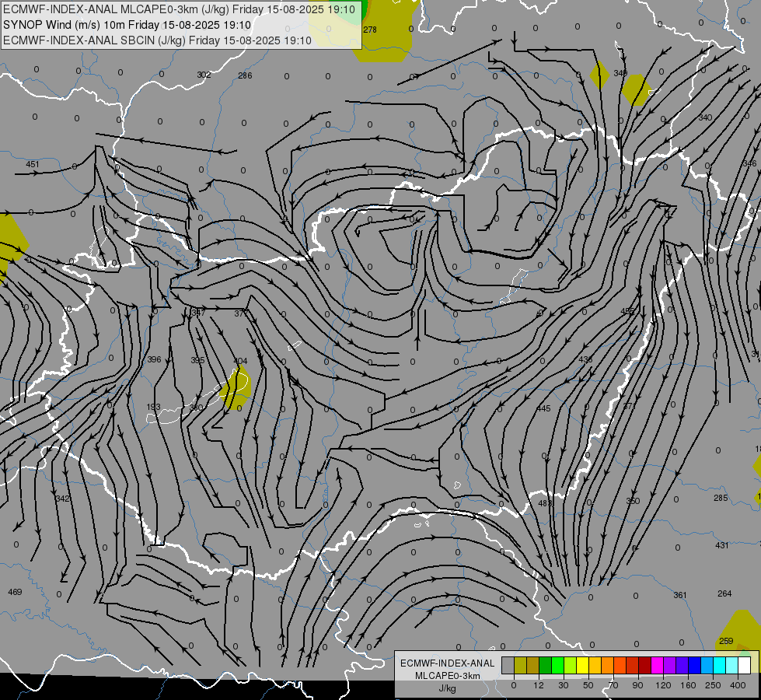The width and height of the screenshot is (761, 700).
Task: Click the map value 396
Action: 154,359
